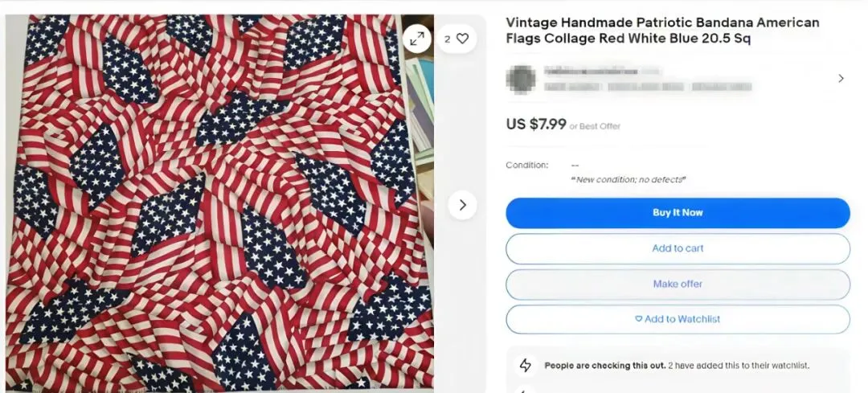
Task: Click the watch count number beside heart
Action: click(x=448, y=39)
